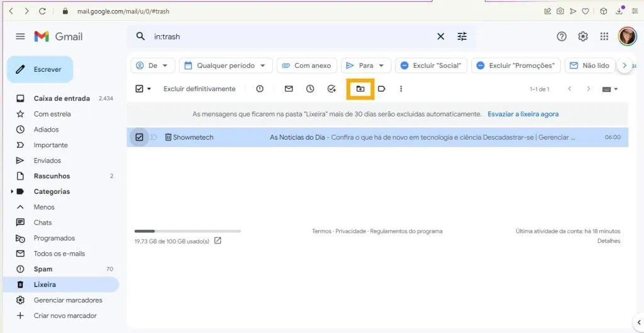Click the Privacidade footer link

pyautogui.click(x=350, y=232)
